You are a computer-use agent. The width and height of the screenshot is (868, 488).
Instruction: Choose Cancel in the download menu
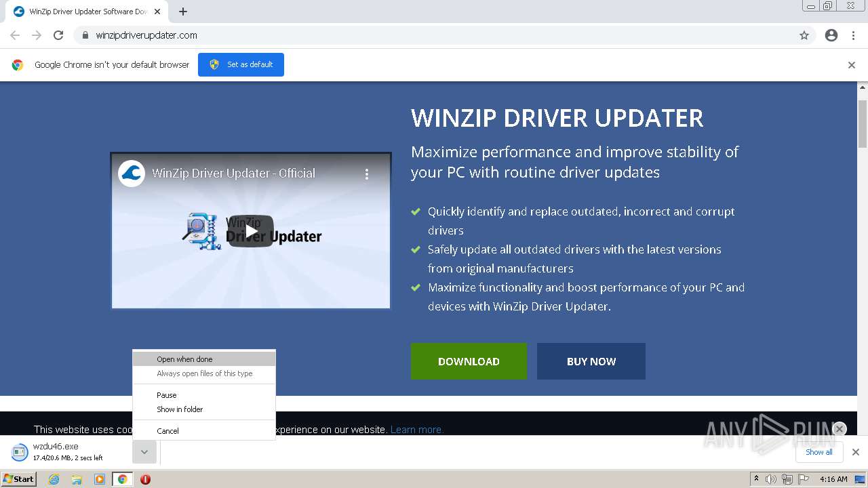tap(204, 431)
